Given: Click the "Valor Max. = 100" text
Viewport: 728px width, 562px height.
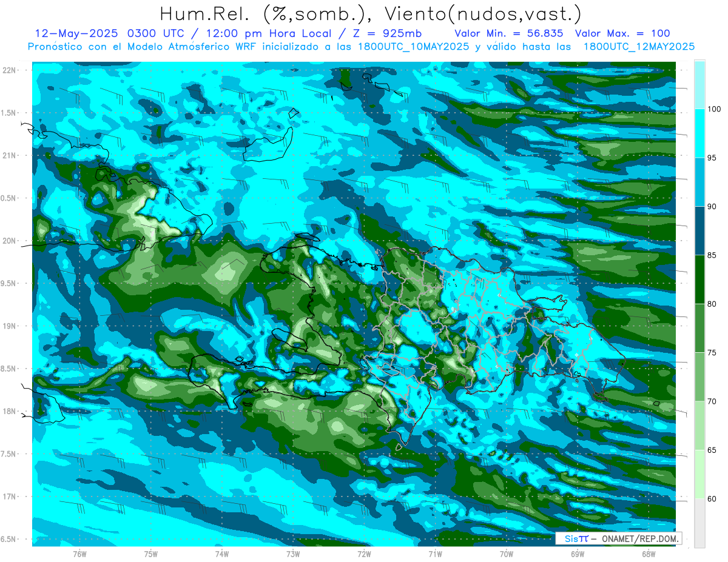Looking at the screenshot, I should 622,33.
